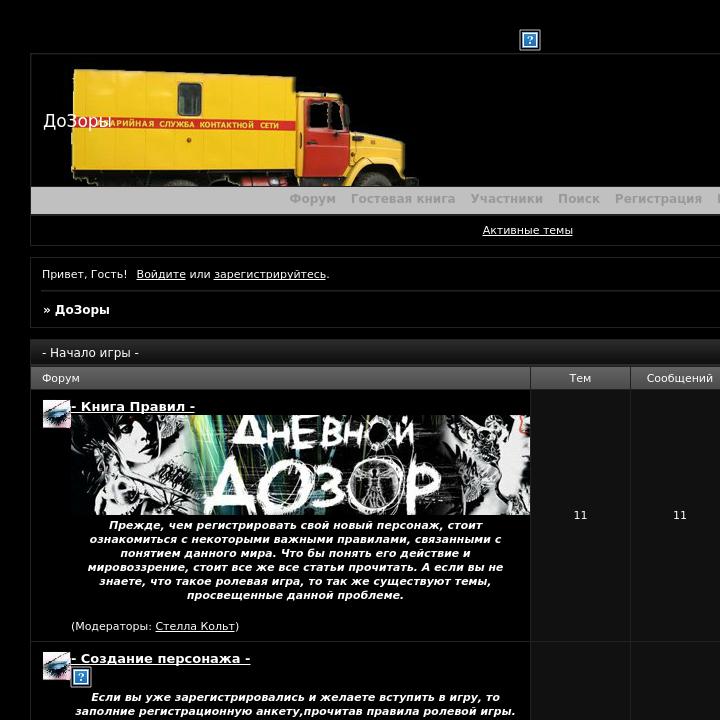Click the eye icon beside Книга Правил
Image resolution: width=720 pixels, height=720 pixels.
(56, 414)
